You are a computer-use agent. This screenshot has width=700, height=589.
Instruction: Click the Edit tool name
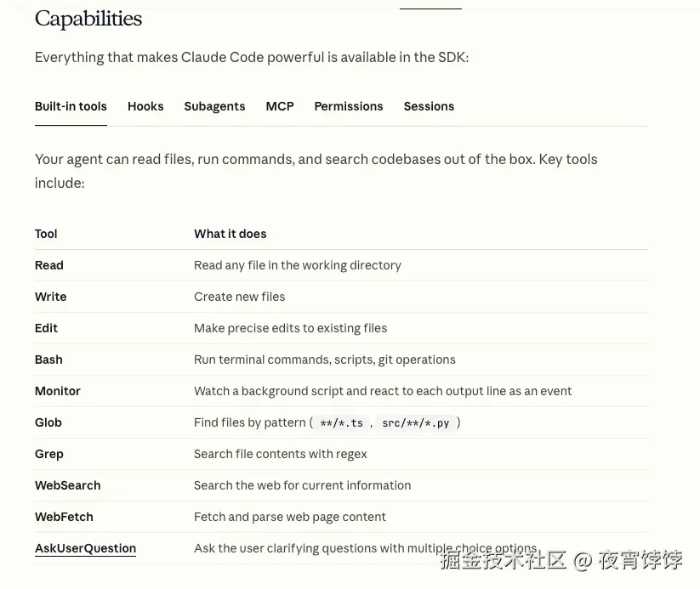pos(46,328)
